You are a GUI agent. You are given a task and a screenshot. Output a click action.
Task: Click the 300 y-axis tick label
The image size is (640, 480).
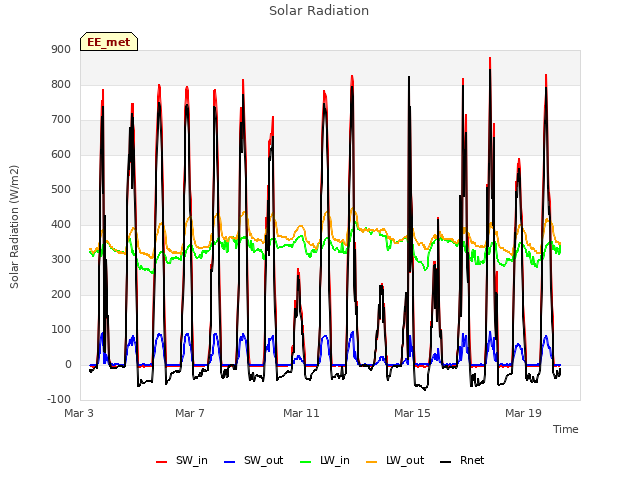point(61,260)
